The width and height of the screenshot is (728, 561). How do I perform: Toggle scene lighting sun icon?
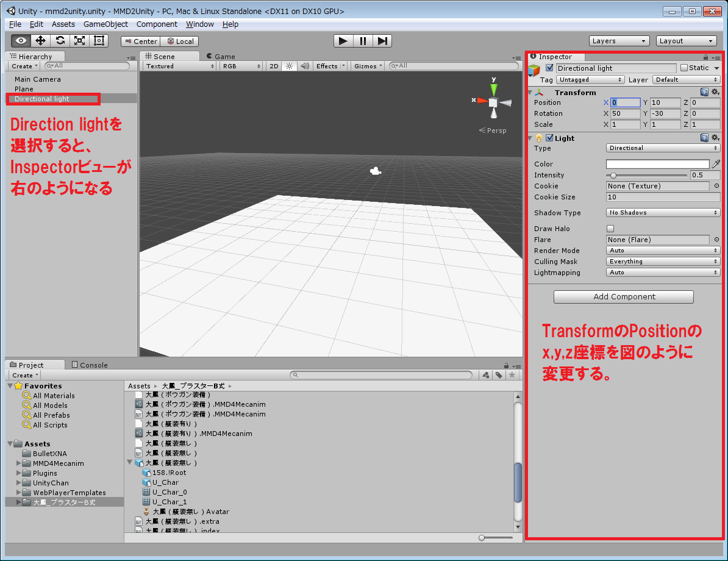coord(289,66)
